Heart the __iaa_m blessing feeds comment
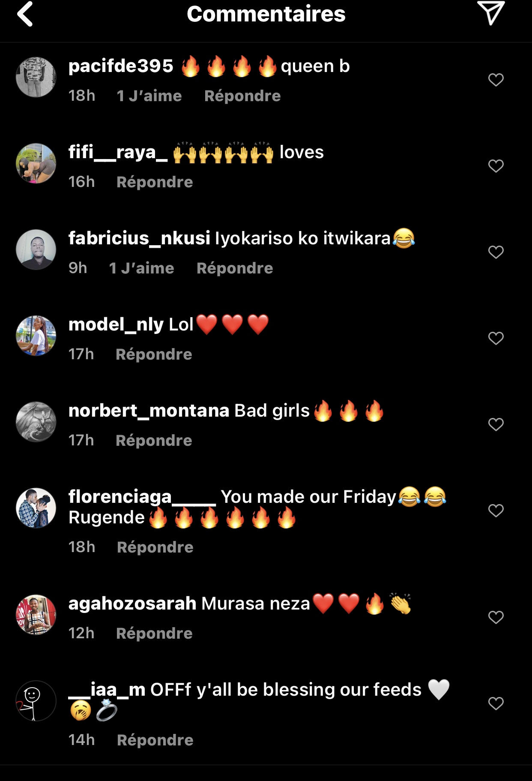 pyautogui.click(x=496, y=703)
